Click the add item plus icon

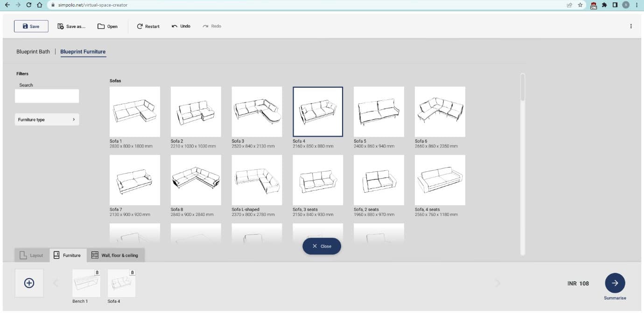[29, 283]
